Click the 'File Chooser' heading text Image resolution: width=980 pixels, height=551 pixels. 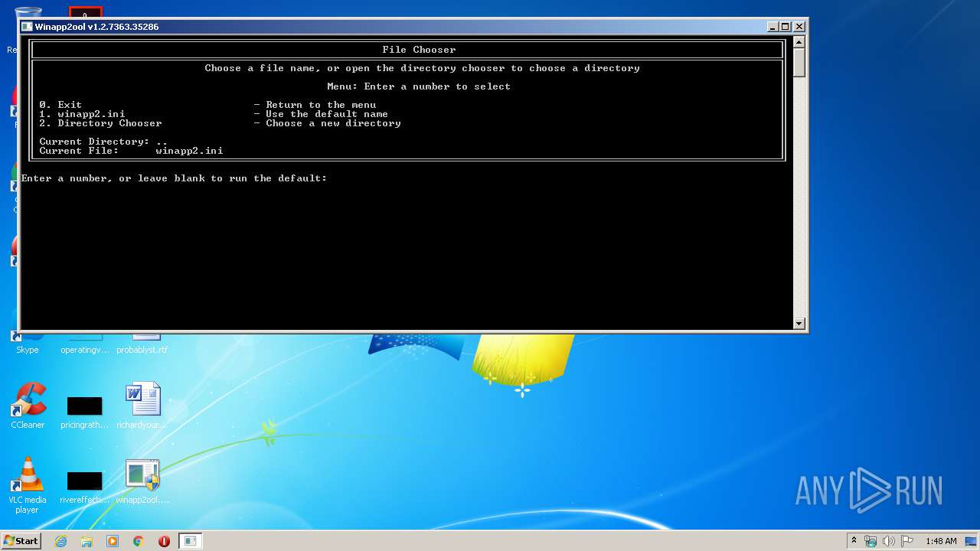coord(419,50)
